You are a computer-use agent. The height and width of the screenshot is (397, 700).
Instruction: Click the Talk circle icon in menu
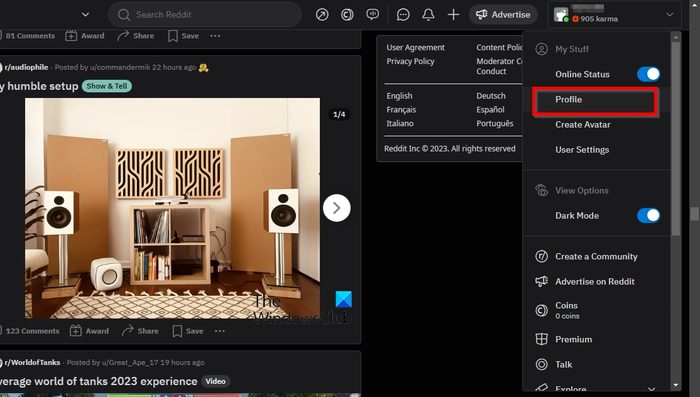pyautogui.click(x=542, y=364)
